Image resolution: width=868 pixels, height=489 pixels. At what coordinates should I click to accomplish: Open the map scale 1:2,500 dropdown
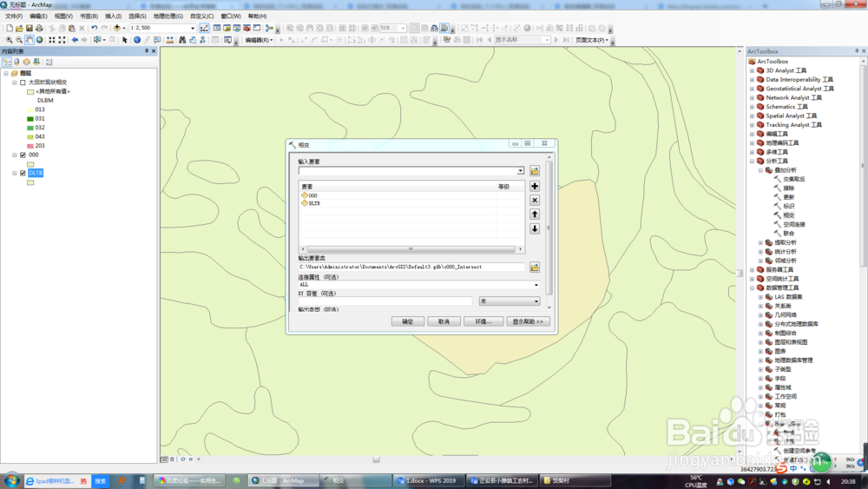pyautogui.click(x=193, y=28)
